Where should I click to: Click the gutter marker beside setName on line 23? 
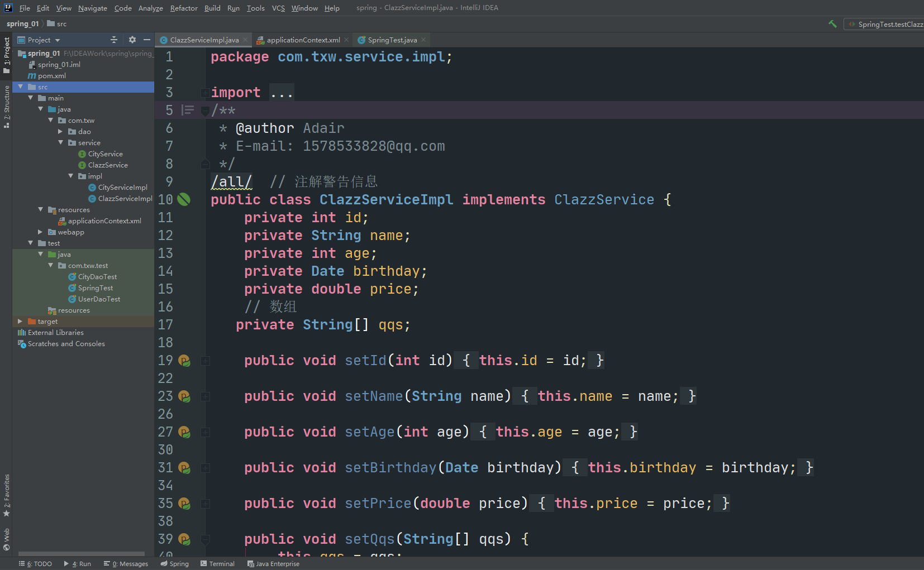click(x=184, y=396)
